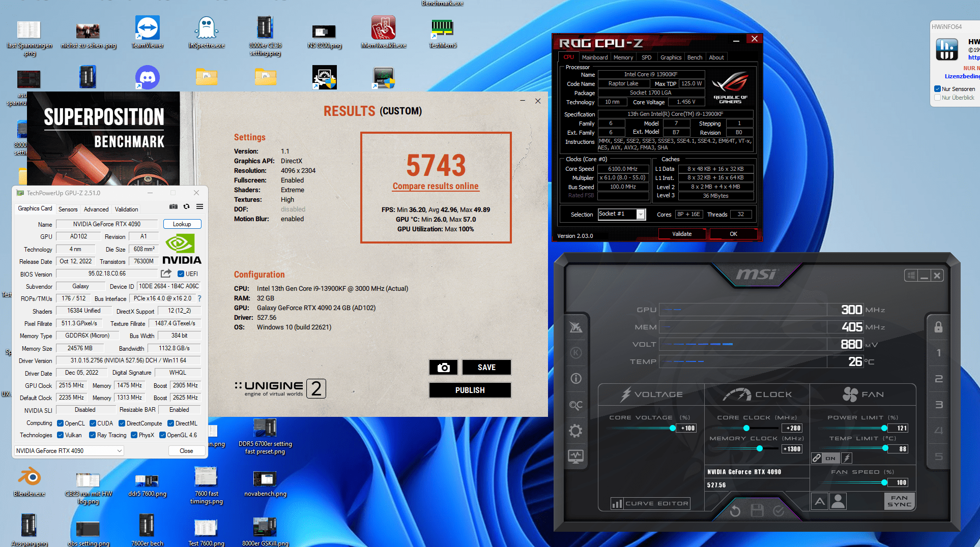Toggle the UEFI checkbox in GPU-Z
Viewport: 980px width, 547px height.
[x=181, y=273]
